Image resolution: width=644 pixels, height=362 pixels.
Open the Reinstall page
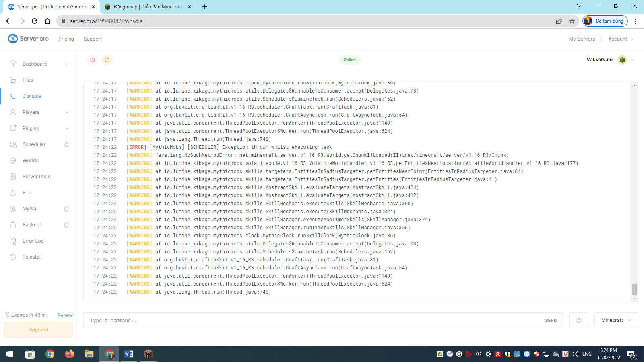(32, 257)
